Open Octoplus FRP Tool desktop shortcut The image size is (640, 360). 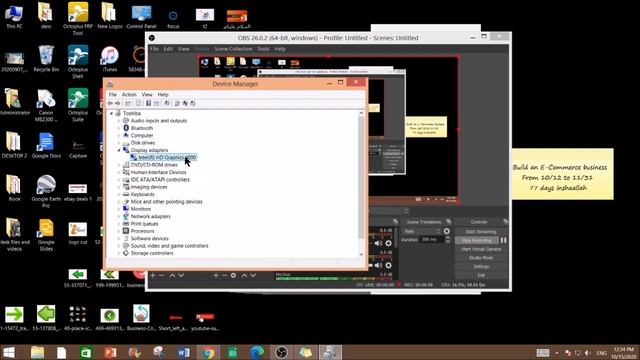78,19
